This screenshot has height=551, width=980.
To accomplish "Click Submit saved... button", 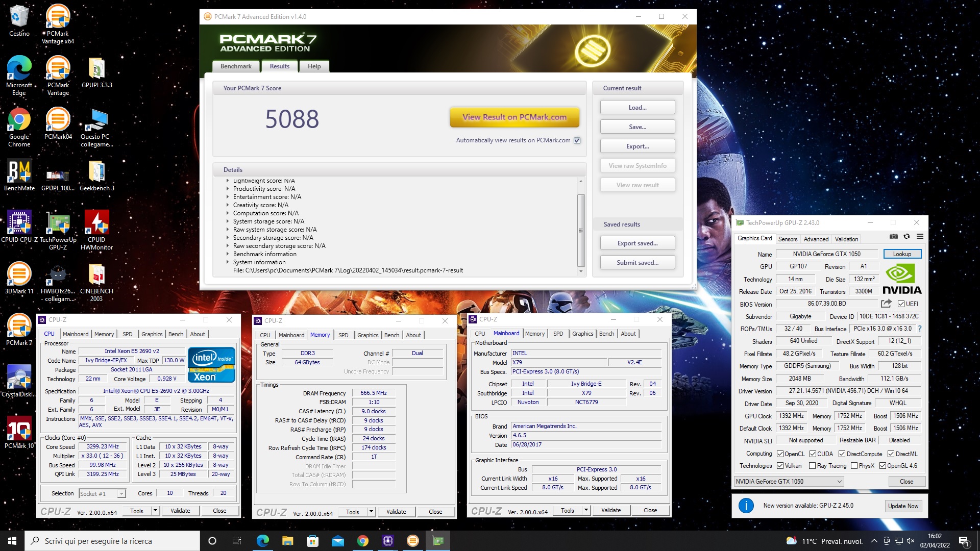I will (x=638, y=263).
